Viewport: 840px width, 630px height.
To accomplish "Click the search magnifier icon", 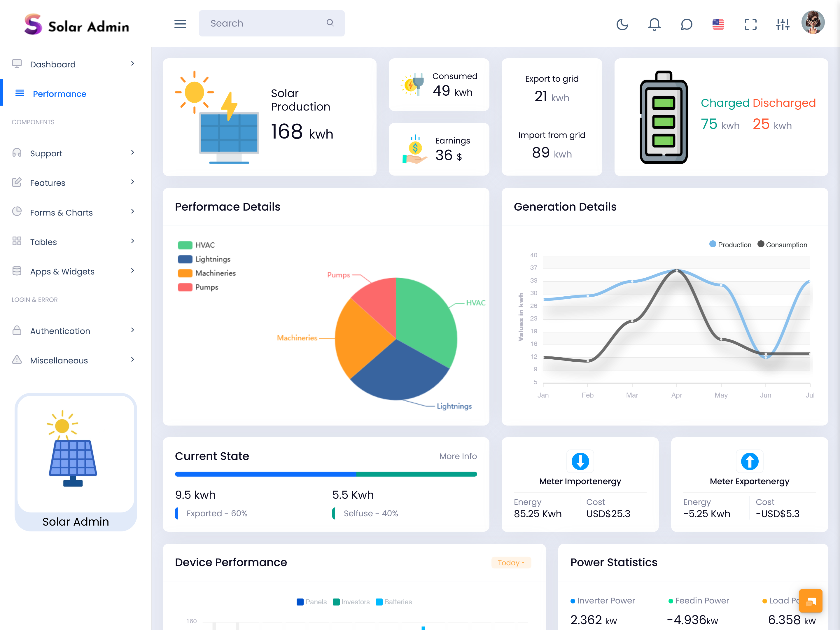I will click(330, 23).
